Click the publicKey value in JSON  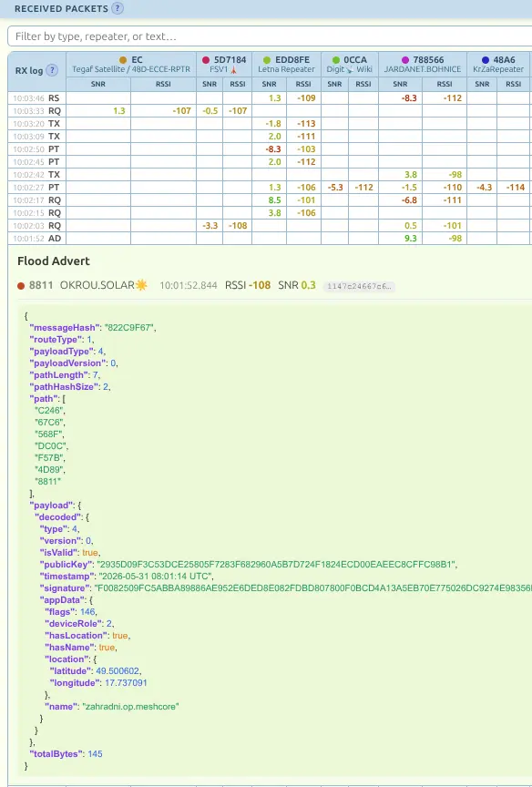[x=277, y=565]
